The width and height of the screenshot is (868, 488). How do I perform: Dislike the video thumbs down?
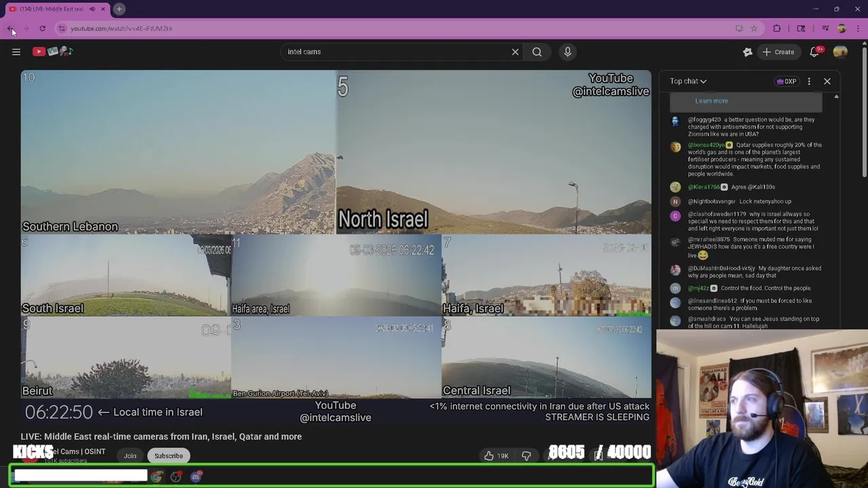click(x=526, y=456)
